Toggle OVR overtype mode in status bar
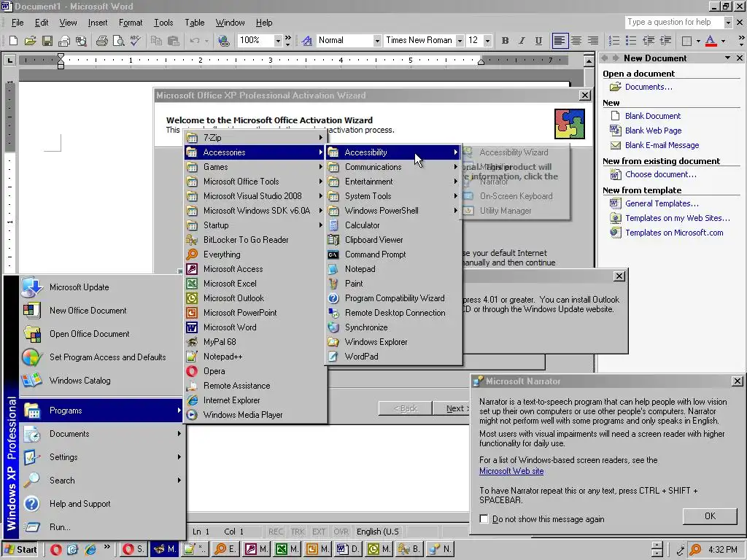Screen dimensions: 747x560 point(341,532)
